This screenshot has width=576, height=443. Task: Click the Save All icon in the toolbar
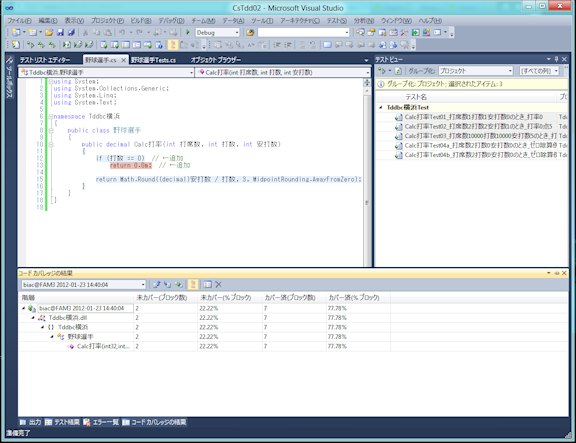point(71,32)
